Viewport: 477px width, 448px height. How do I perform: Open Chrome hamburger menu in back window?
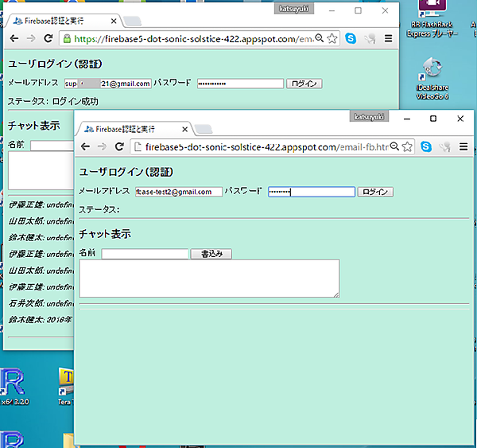click(x=388, y=38)
